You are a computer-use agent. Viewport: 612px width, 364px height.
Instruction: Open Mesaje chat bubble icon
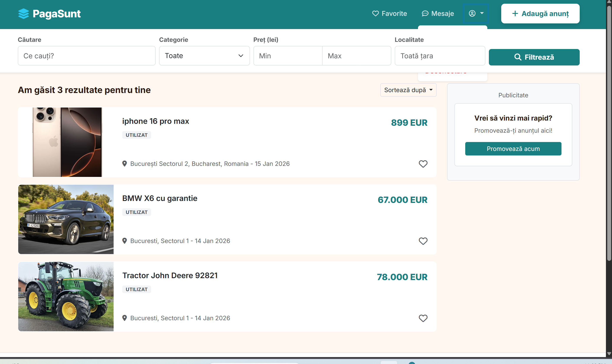pos(425,13)
